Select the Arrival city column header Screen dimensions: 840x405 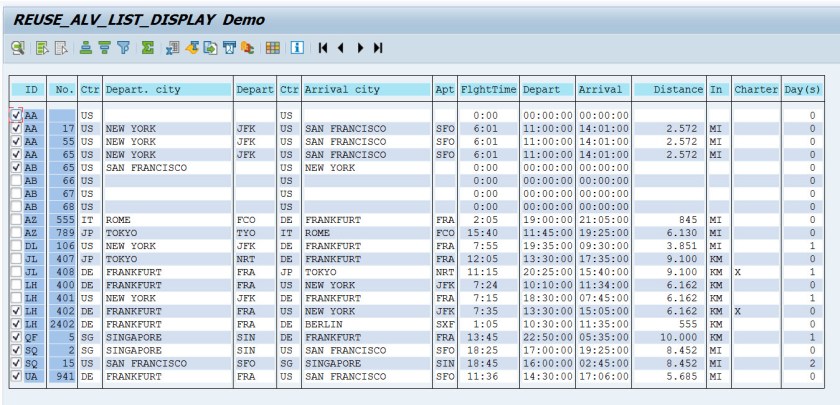coord(367,89)
